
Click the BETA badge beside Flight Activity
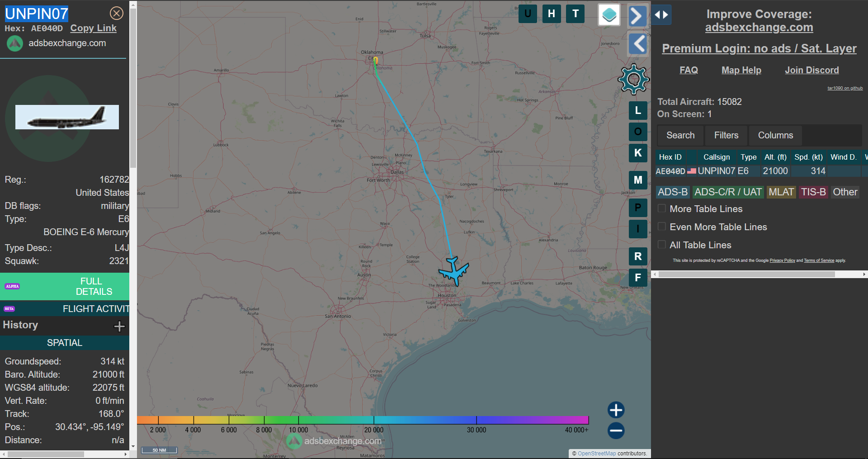click(9, 309)
